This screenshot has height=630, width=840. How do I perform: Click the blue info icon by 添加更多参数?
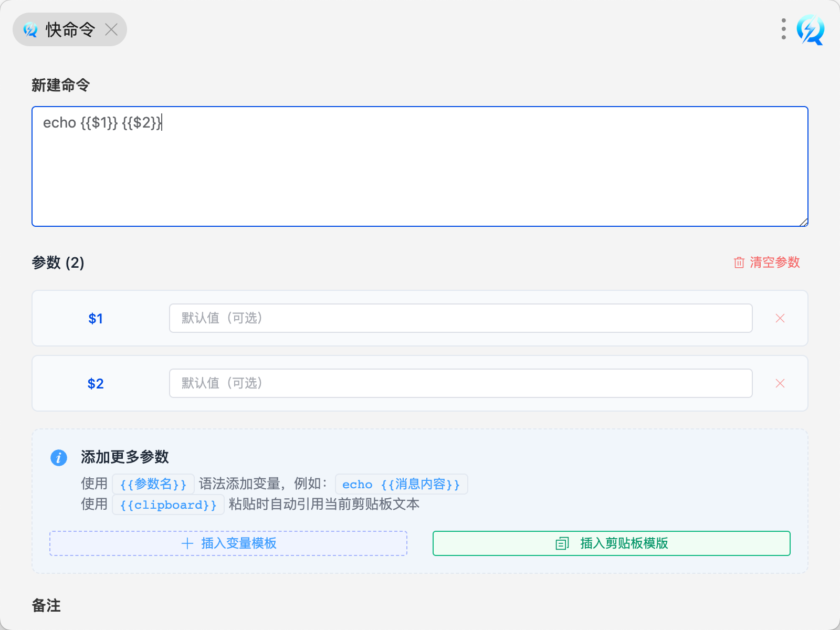click(59, 457)
